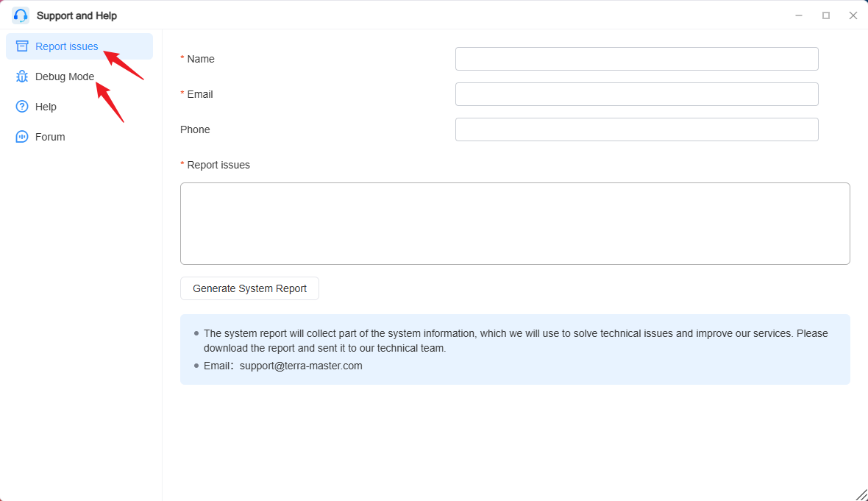This screenshot has width=868, height=501.
Task: Click the support@terra-master.com email address
Action: (x=301, y=366)
